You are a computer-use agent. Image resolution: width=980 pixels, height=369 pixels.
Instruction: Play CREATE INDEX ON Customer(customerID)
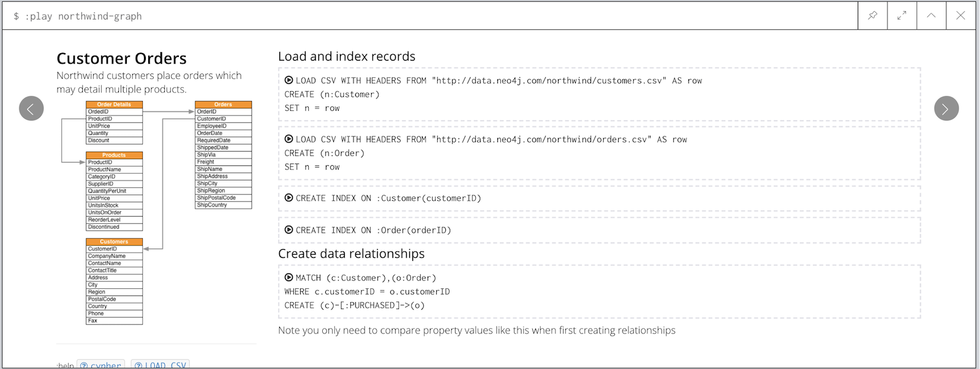point(288,198)
